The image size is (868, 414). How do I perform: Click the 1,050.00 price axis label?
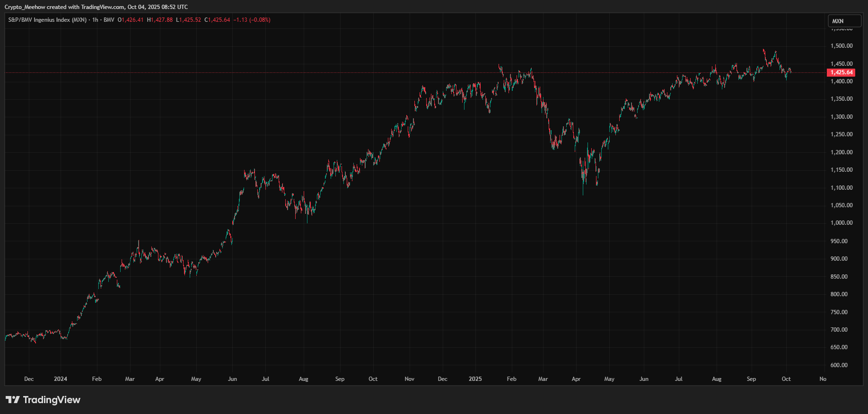coord(842,205)
